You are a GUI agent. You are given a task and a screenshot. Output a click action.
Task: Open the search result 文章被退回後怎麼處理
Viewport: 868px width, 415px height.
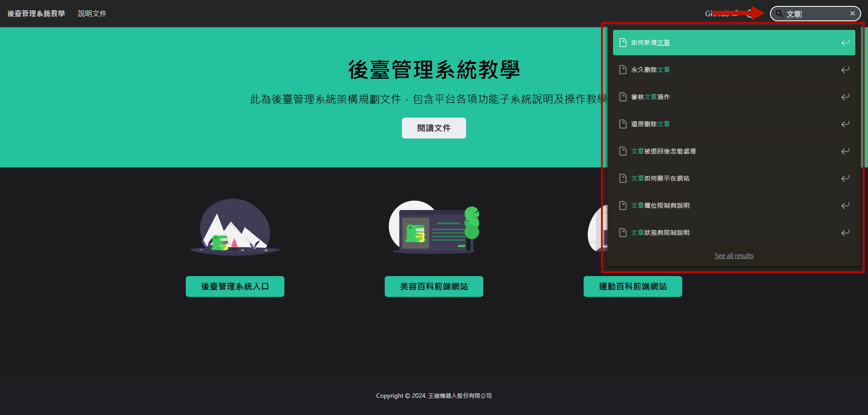[734, 151]
